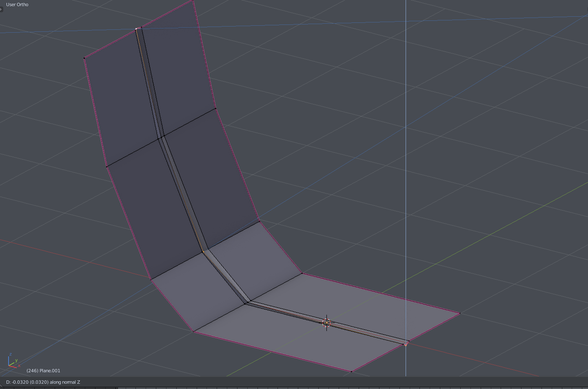
Task: Select the white active vertex at the mesh top
Action: click(x=137, y=28)
